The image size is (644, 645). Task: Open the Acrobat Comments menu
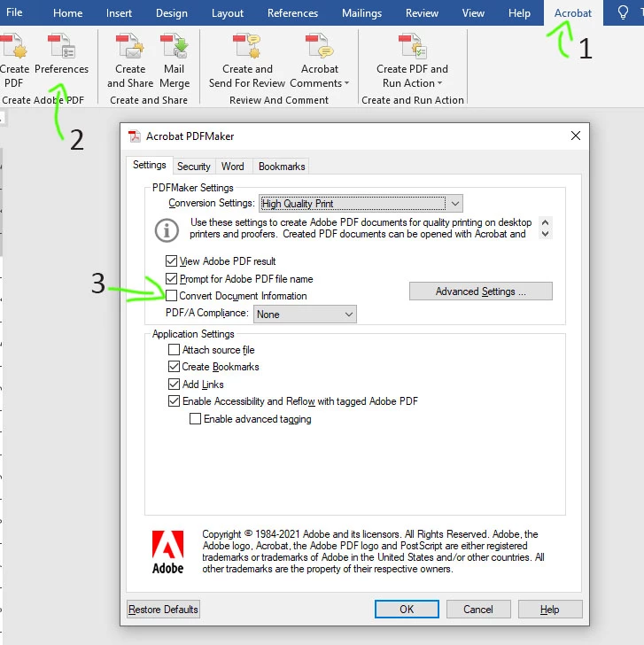point(320,61)
